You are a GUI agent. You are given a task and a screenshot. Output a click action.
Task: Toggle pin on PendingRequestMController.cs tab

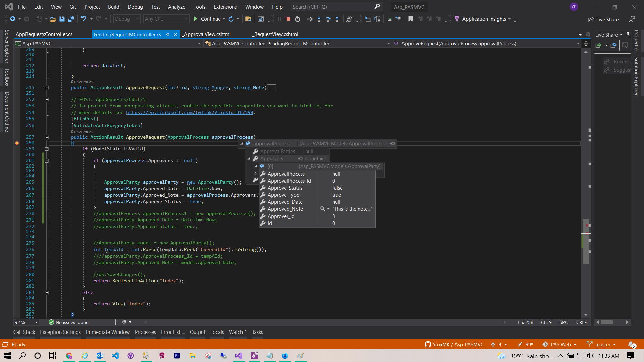tap(167, 34)
